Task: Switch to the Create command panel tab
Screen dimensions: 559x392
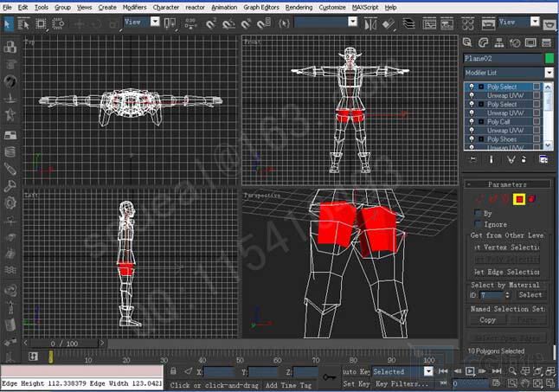Action: coord(467,42)
